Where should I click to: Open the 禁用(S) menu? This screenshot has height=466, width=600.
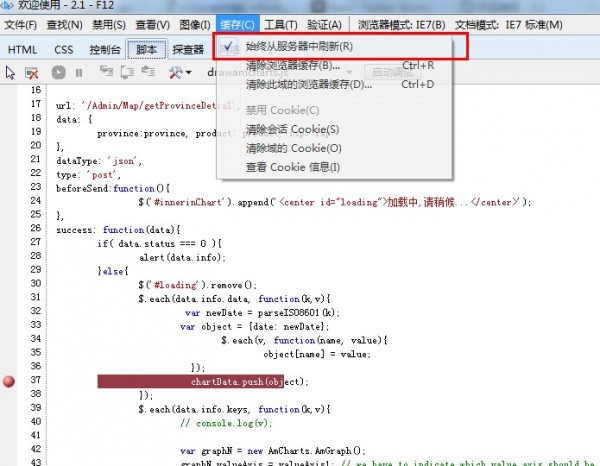coord(109,25)
